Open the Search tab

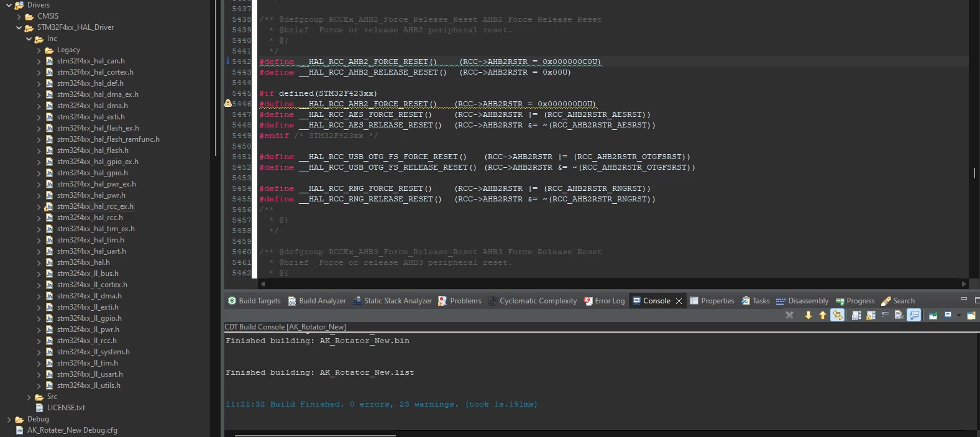click(898, 301)
